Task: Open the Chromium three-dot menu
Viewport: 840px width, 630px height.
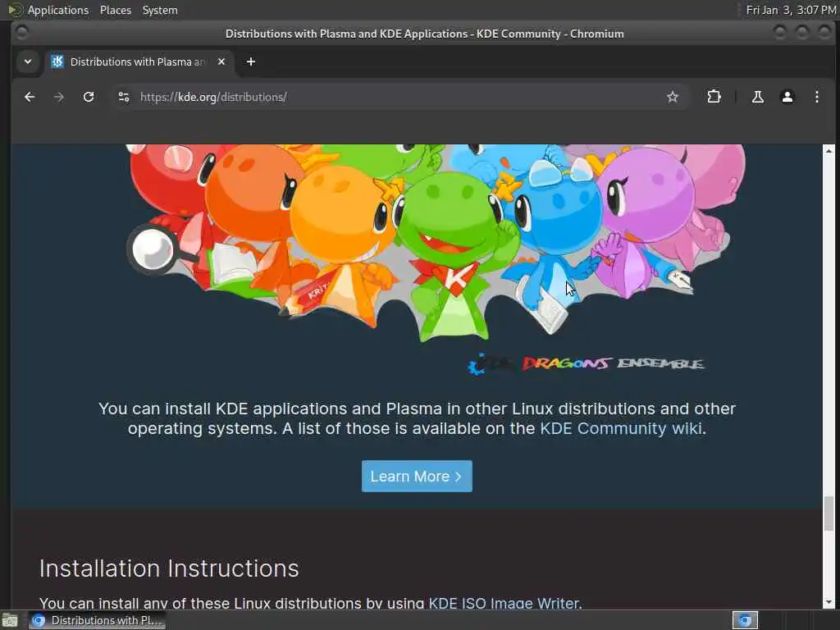Action: click(816, 97)
